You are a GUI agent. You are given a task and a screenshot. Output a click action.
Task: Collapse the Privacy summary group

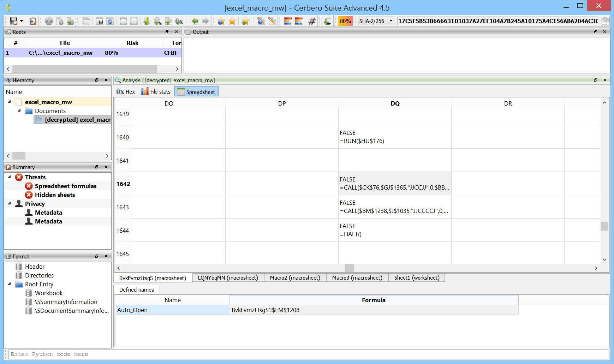click(x=10, y=203)
